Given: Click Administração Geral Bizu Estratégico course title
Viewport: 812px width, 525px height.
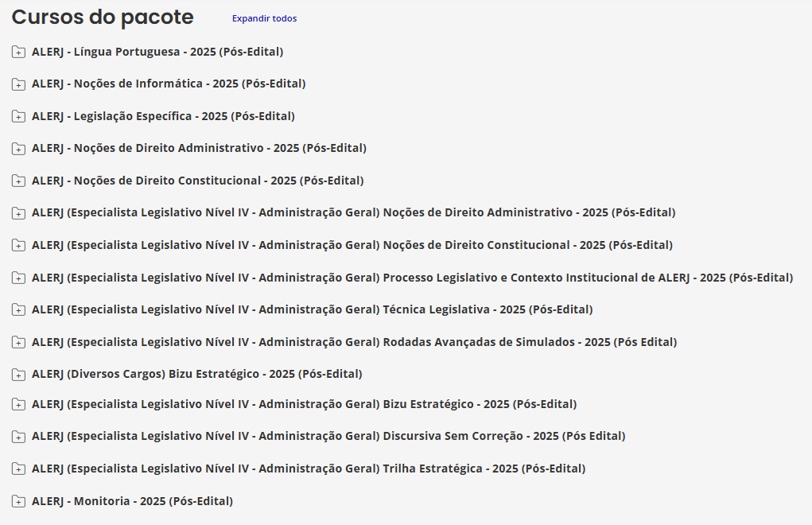Looking at the screenshot, I should 304,404.
